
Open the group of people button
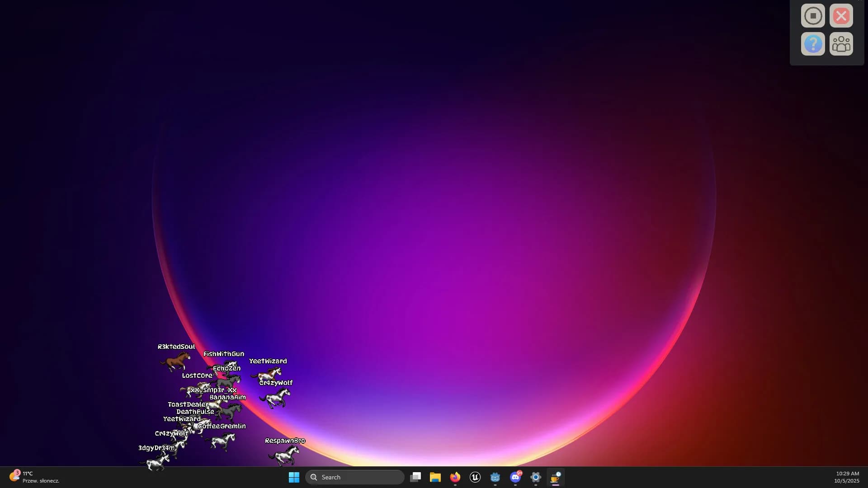pos(841,44)
